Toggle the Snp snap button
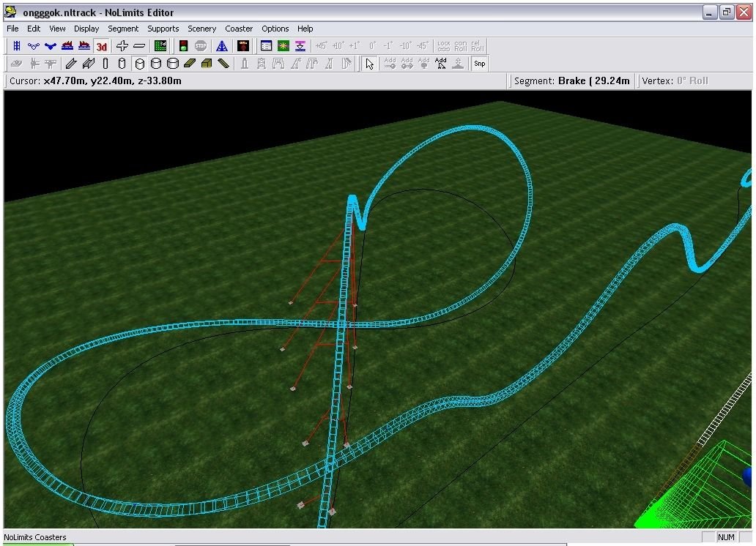 (479, 64)
